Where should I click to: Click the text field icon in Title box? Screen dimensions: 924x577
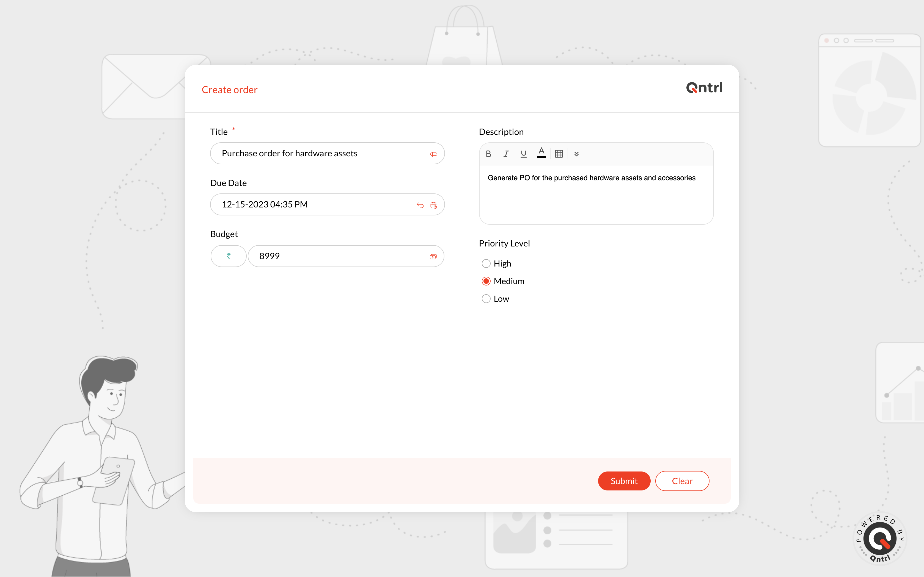pyautogui.click(x=433, y=154)
